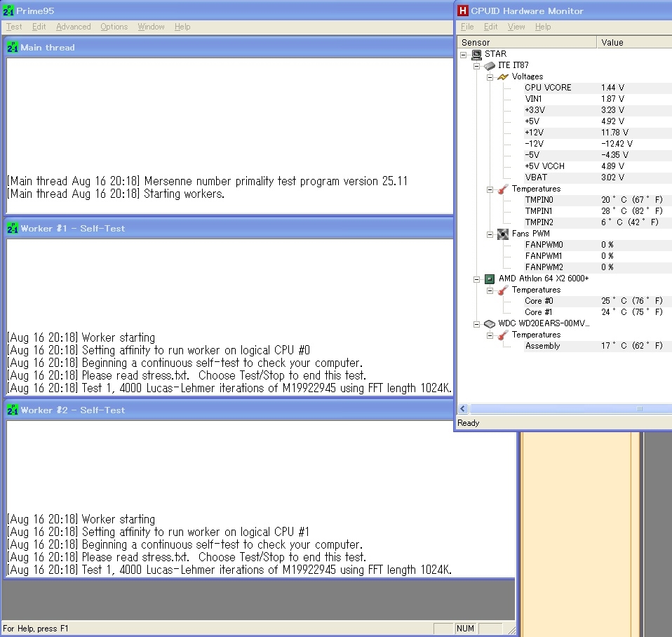Click the Main thread window icon
The height and width of the screenshot is (637, 672).
[x=12, y=48]
